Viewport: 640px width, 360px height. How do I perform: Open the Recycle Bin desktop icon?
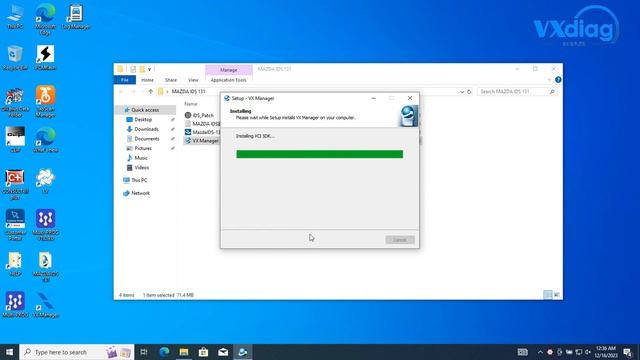coord(15,58)
